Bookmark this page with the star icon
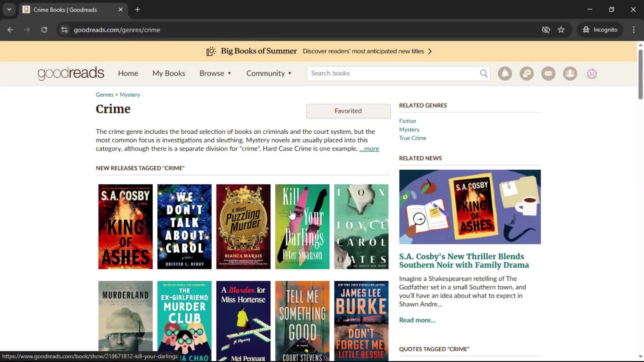Viewport: 644px width, 362px height. 561,30
